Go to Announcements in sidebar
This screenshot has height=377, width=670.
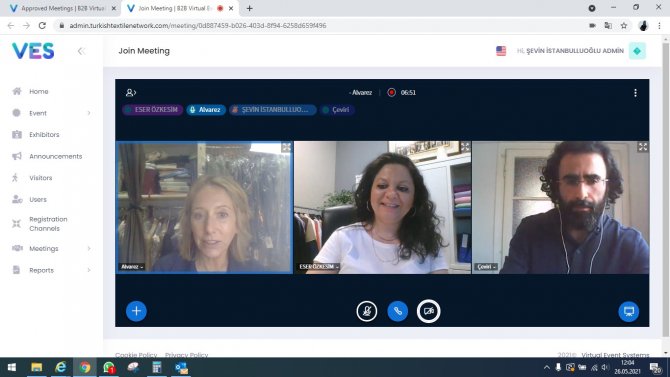56,156
